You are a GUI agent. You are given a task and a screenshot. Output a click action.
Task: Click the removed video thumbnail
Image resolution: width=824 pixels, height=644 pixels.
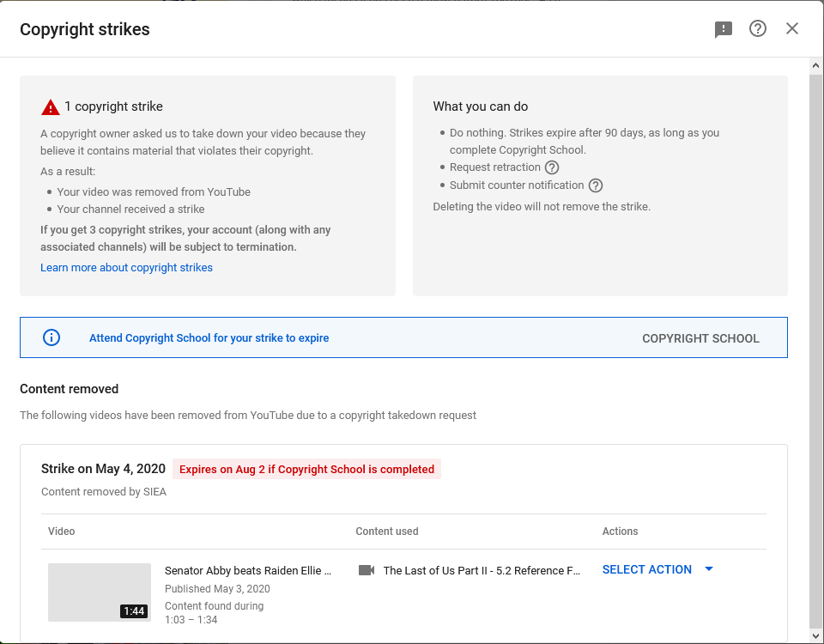(x=100, y=592)
